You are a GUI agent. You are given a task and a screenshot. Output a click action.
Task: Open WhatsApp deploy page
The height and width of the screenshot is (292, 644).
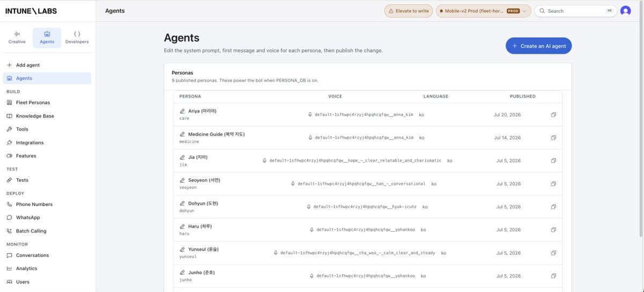[x=28, y=218]
